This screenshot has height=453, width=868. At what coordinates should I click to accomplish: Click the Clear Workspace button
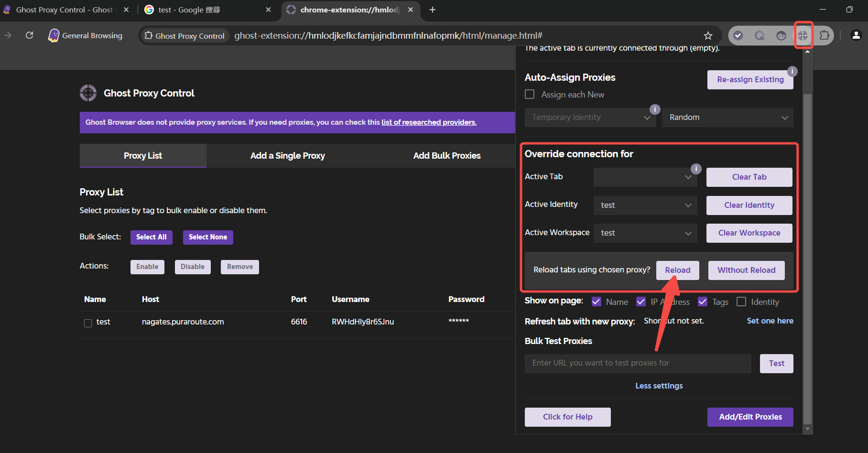click(749, 233)
